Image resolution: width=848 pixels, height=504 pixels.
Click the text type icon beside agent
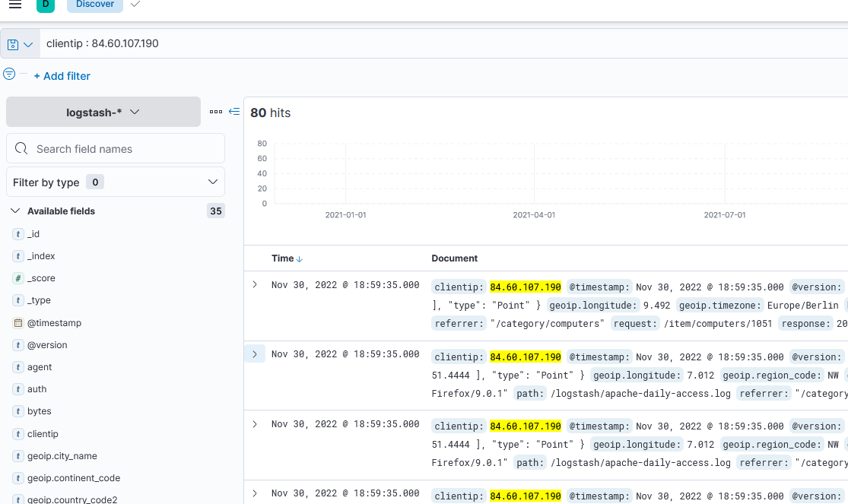pyautogui.click(x=17, y=367)
